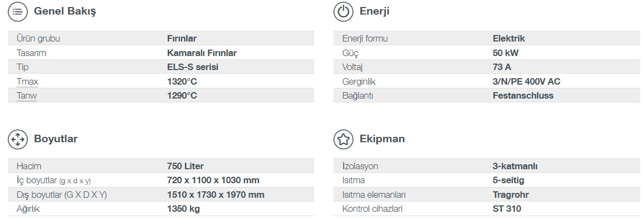Click the Tragrohr heating element value

[511, 195]
